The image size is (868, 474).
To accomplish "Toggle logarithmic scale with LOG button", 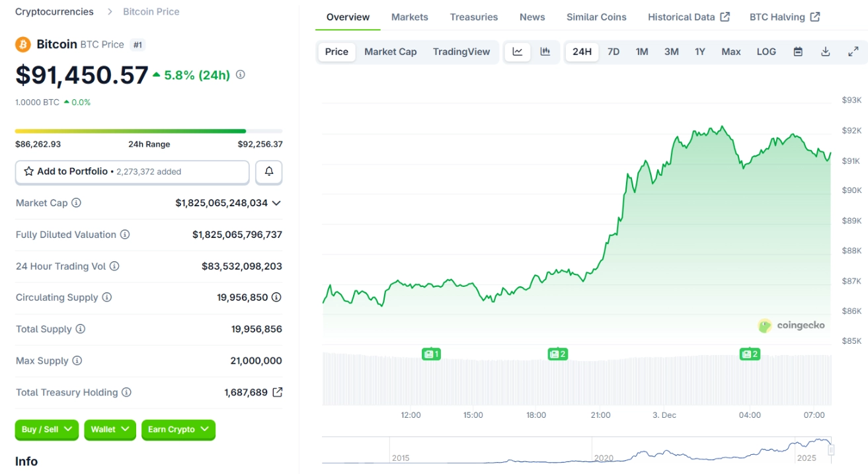I will pyautogui.click(x=766, y=52).
